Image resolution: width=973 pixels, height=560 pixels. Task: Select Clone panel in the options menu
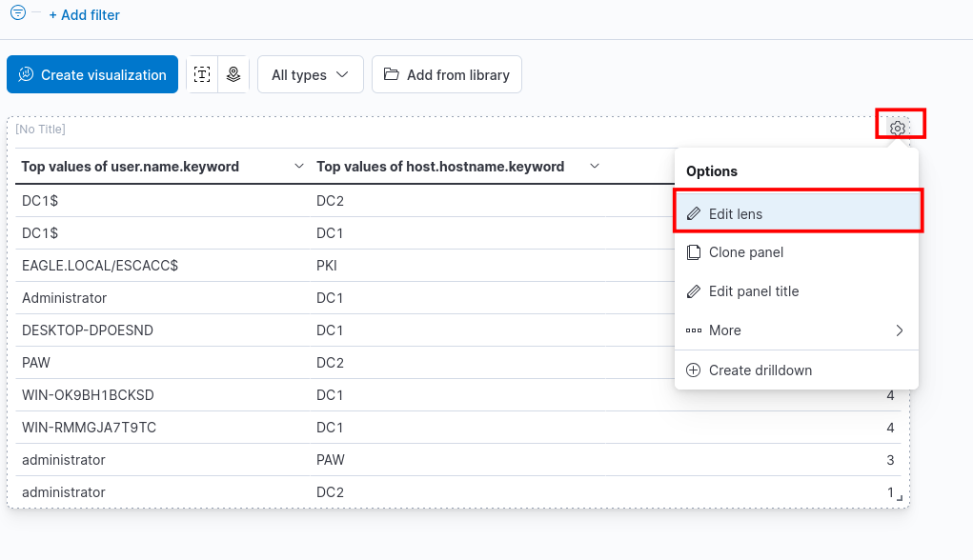click(x=746, y=252)
